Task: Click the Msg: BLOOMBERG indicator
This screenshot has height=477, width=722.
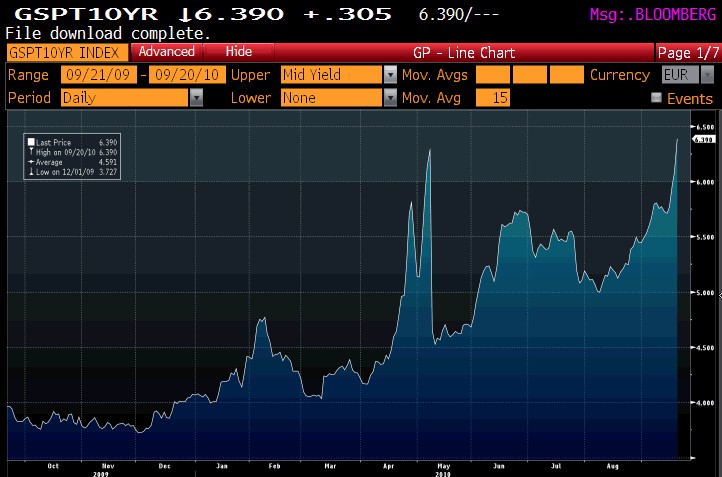Action: click(x=648, y=16)
